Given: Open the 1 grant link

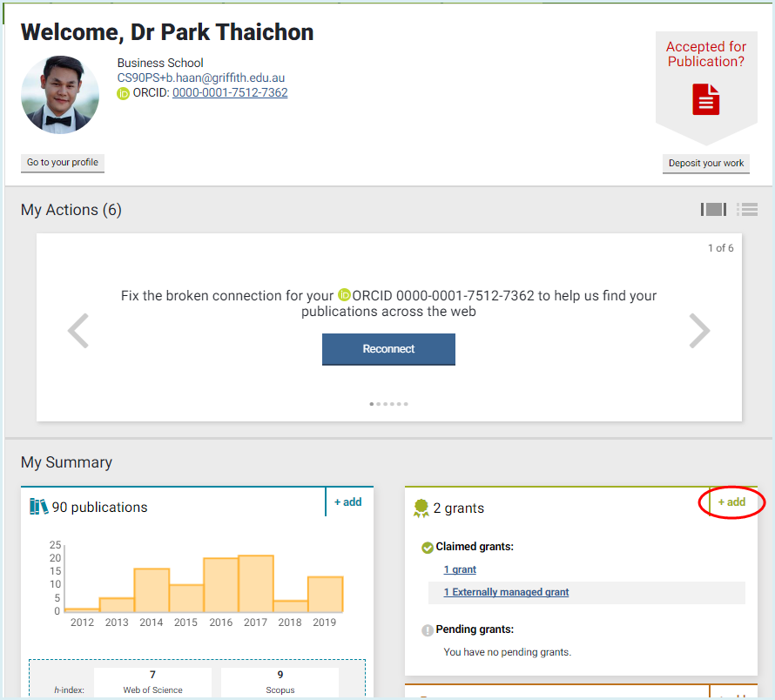Looking at the screenshot, I should coord(460,569).
